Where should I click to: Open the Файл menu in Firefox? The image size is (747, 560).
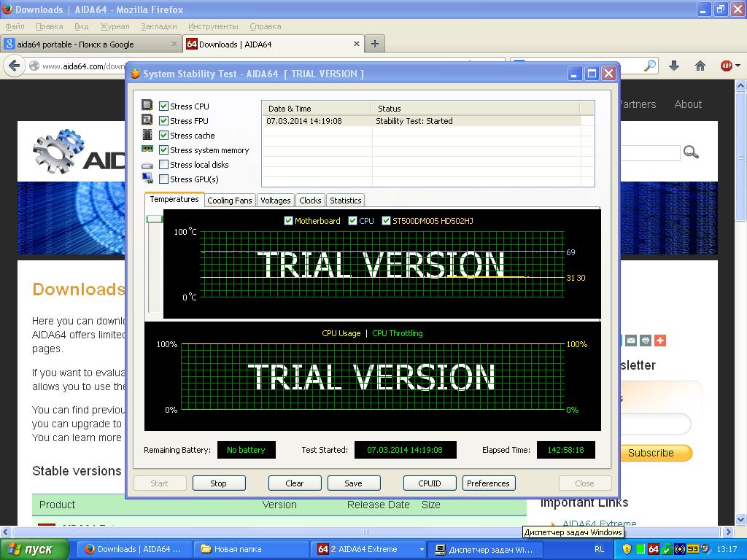(15, 26)
